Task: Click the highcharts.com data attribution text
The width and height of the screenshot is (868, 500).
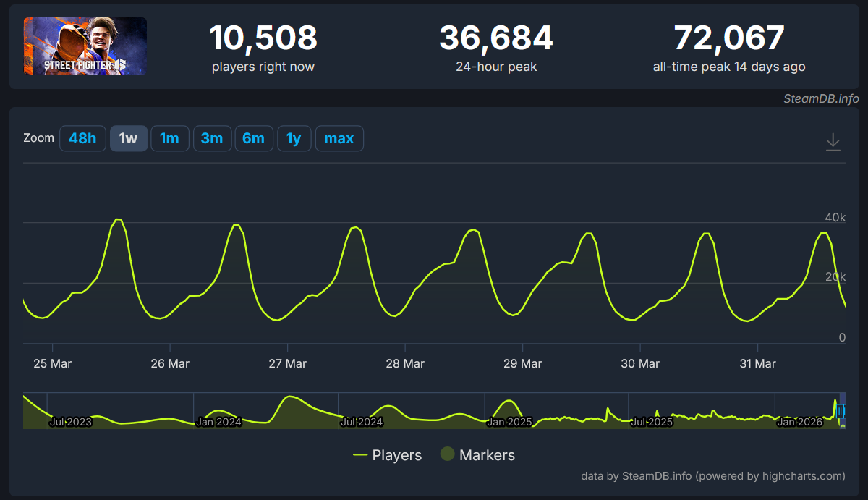Action: tap(713, 476)
